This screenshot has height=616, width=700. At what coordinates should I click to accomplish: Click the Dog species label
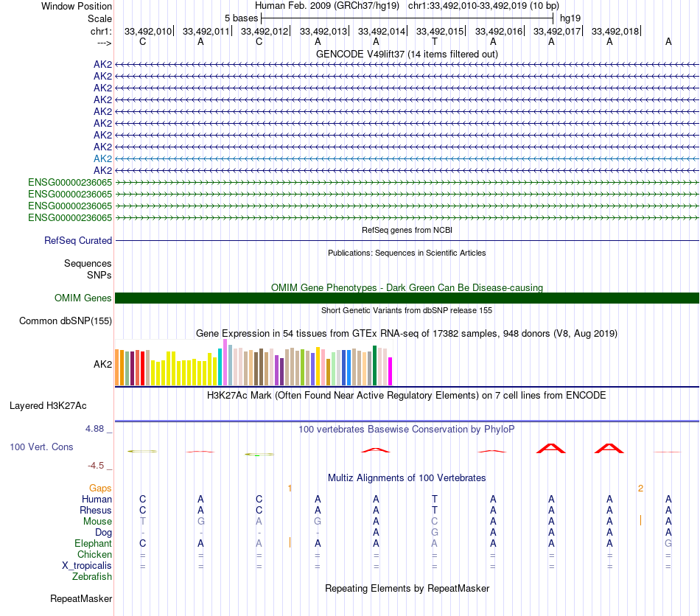(x=103, y=533)
